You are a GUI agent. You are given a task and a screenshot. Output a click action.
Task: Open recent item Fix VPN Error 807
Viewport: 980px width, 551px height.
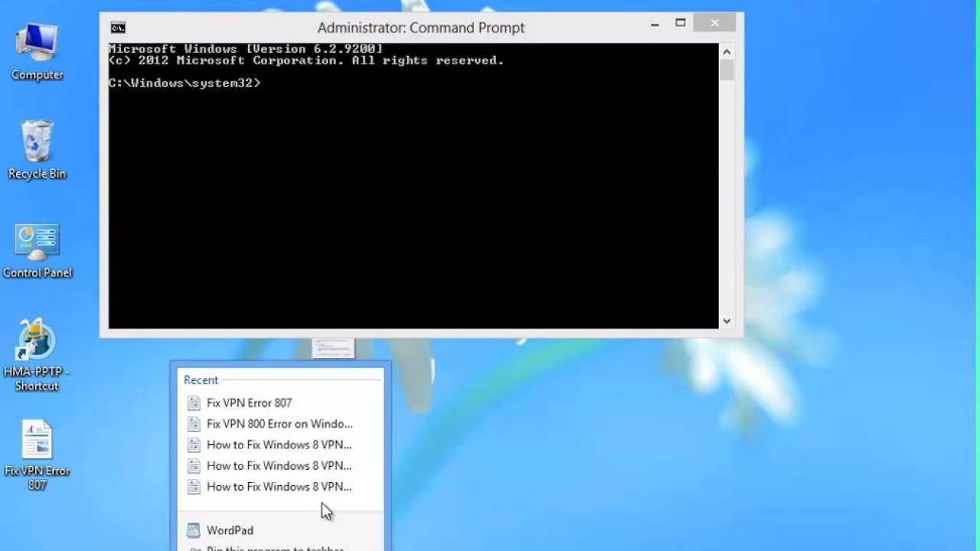249,403
